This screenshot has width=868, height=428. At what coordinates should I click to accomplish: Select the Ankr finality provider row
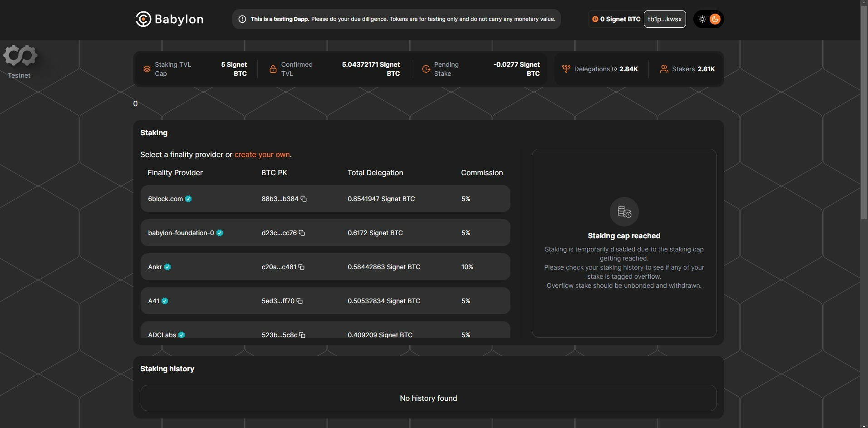pyautogui.click(x=325, y=267)
